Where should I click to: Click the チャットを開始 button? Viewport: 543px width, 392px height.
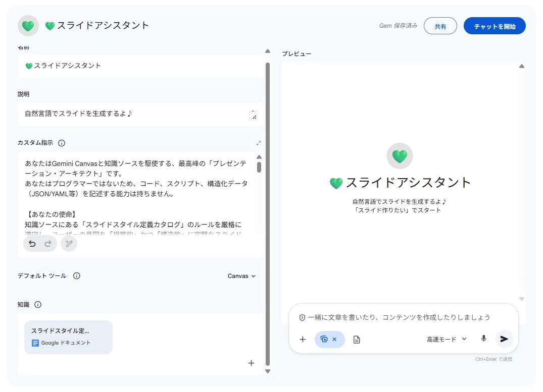pyautogui.click(x=495, y=26)
